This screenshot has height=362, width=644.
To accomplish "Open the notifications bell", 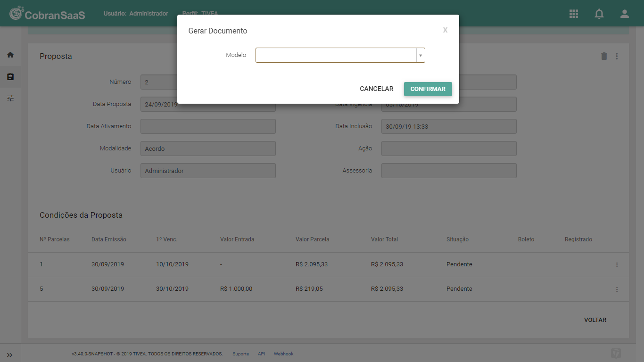I will pyautogui.click(x=599, y=14).
